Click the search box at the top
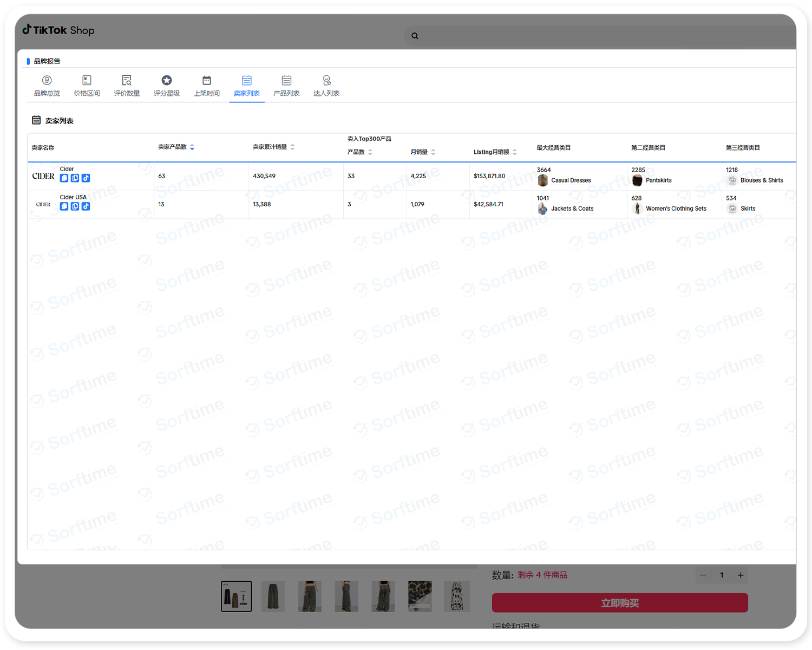This screenshot has width=812, height=650. click(595, 36)
